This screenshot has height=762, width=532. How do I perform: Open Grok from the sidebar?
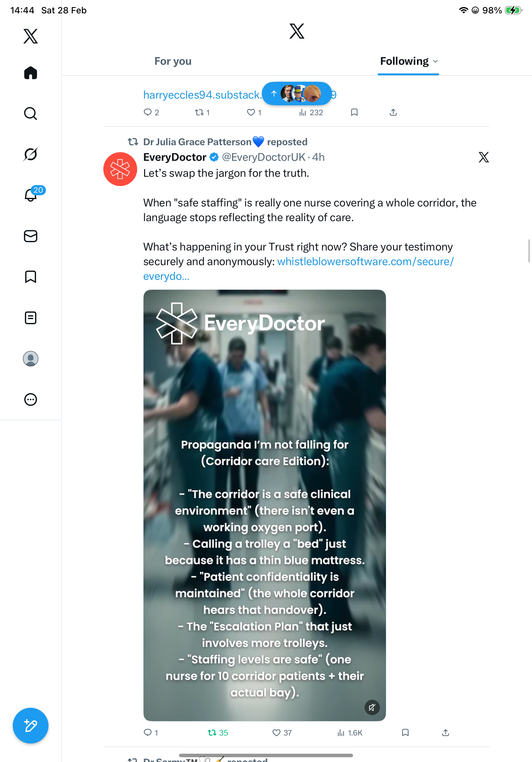coord(31,154)
